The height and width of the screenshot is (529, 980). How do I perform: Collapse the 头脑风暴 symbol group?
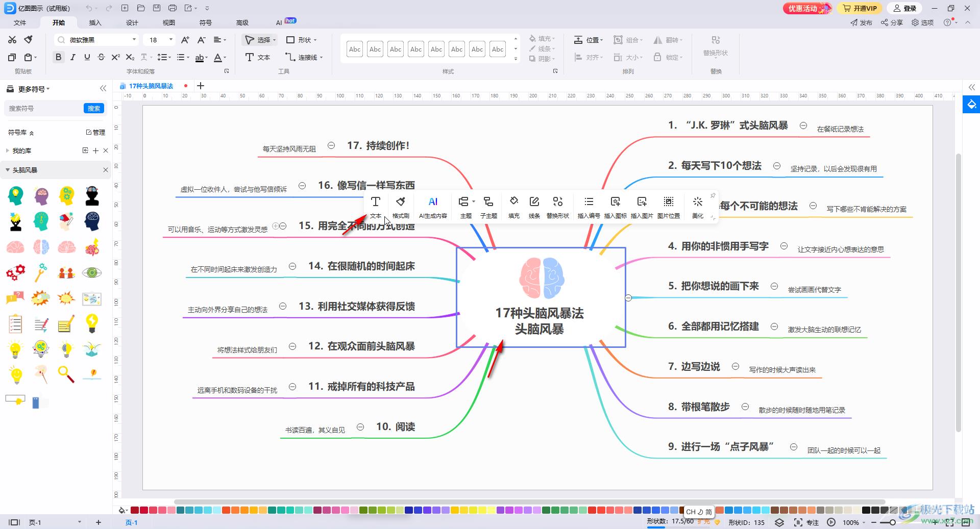pyautogui.click(x=8, y=170)
